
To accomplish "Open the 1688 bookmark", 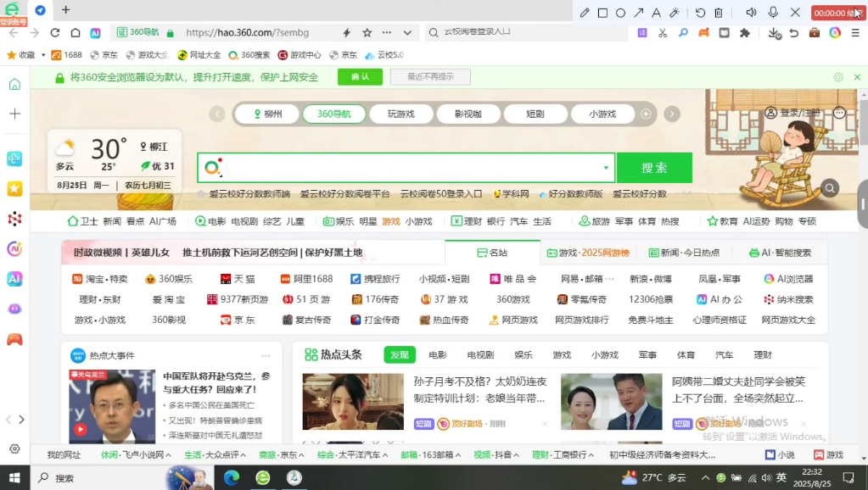I will coord(66,55).
